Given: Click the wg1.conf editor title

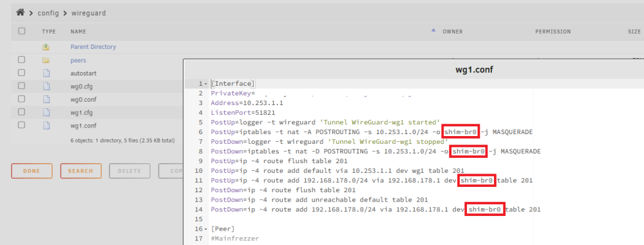Looking at the screenshot, I should [474, 70].
